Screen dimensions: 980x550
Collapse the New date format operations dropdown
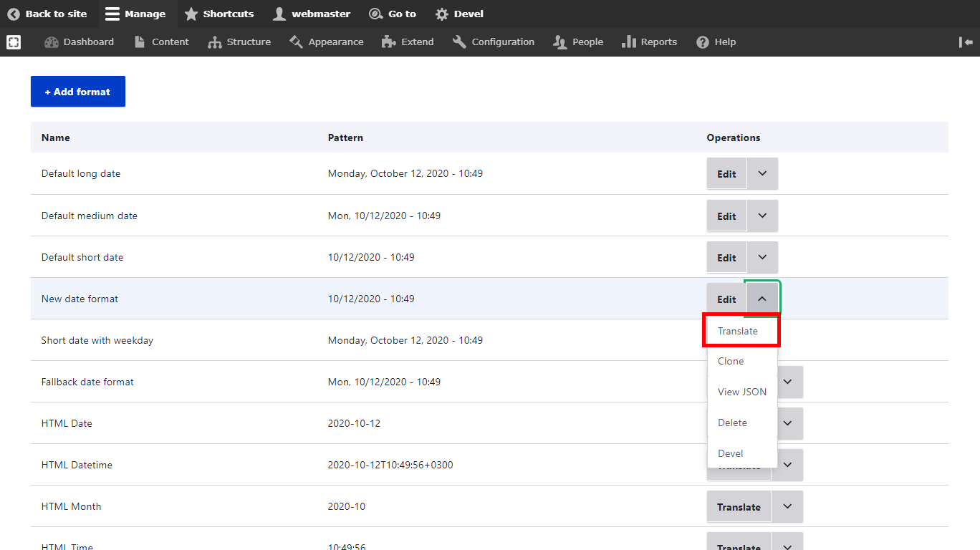click(x=762, y=299)
